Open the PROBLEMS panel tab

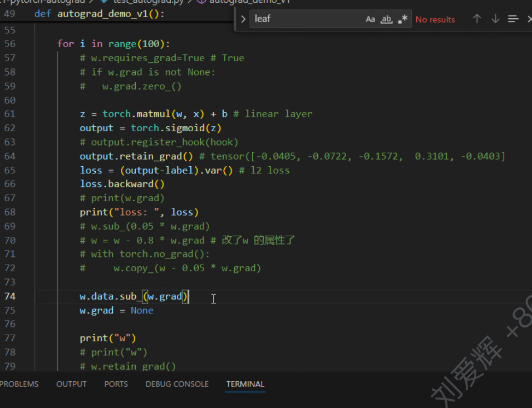[x=19, y=384]
